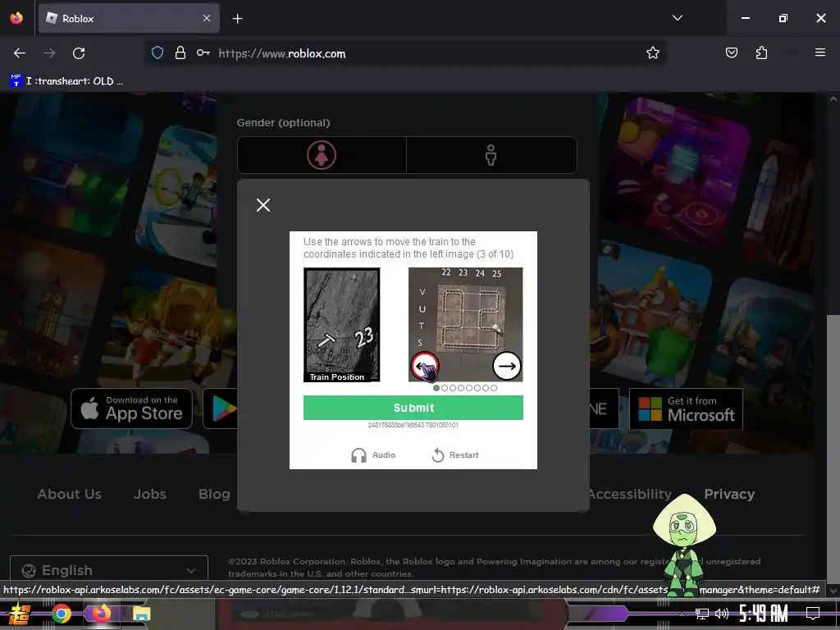Click the first green progress dot

pyautogui.click(x=436, y=388)
